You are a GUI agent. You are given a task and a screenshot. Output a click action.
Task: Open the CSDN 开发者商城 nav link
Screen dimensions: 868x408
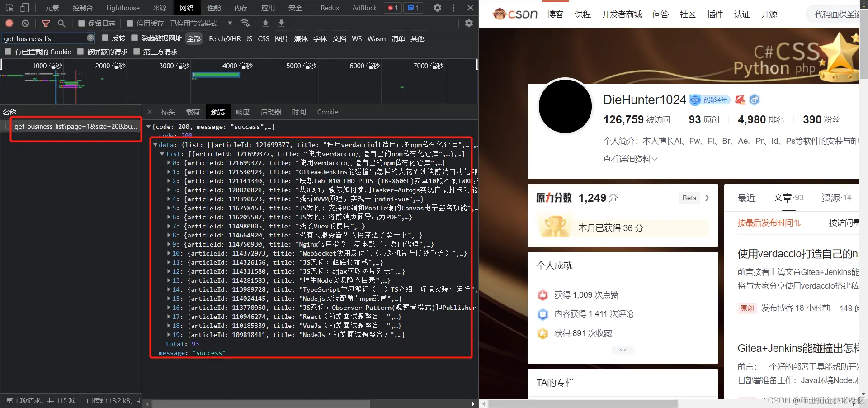tap(622, 14)
